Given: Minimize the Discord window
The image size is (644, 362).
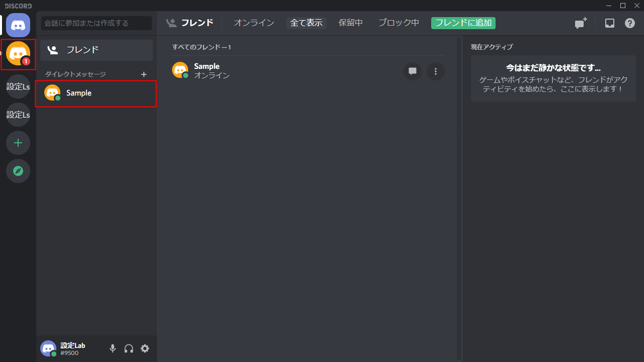Looking at the screenshot, I should point(609,6).
